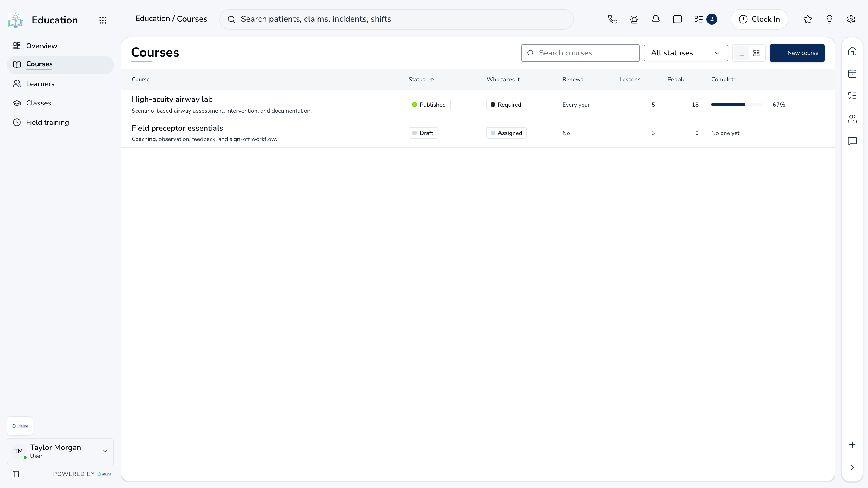
Task: Collapse the left sidebar panel icon
Action: pos(16,474)
